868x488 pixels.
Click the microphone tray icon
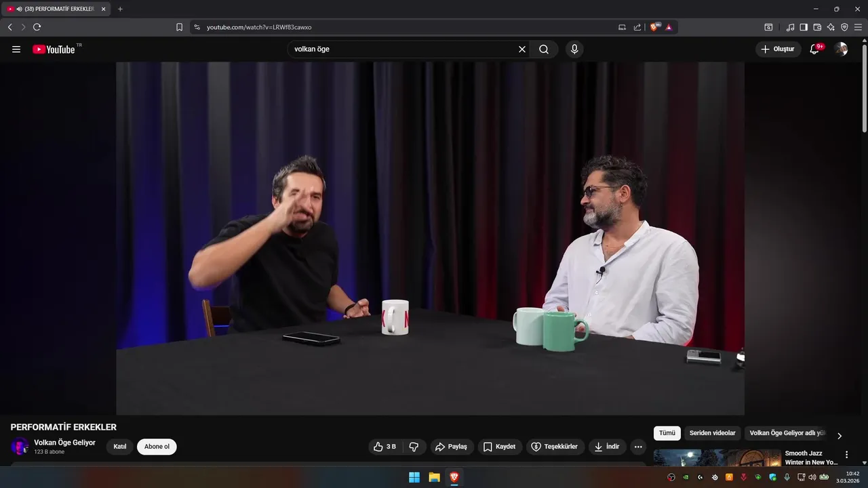pyautogui.click(x=787, y=477)
